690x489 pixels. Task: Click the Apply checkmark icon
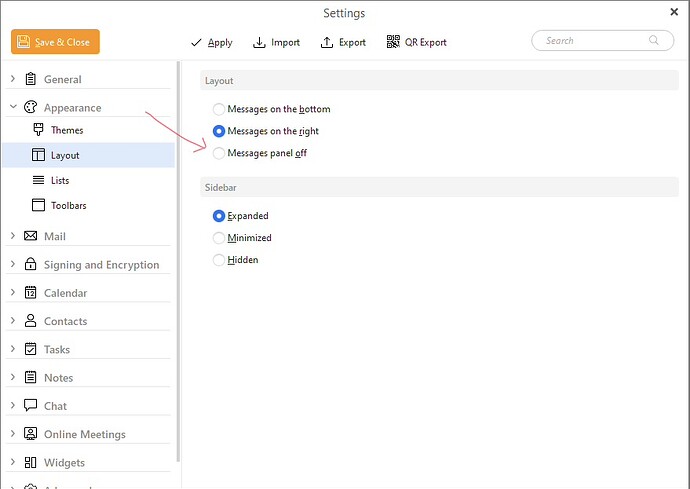click(x=196, y=42)
